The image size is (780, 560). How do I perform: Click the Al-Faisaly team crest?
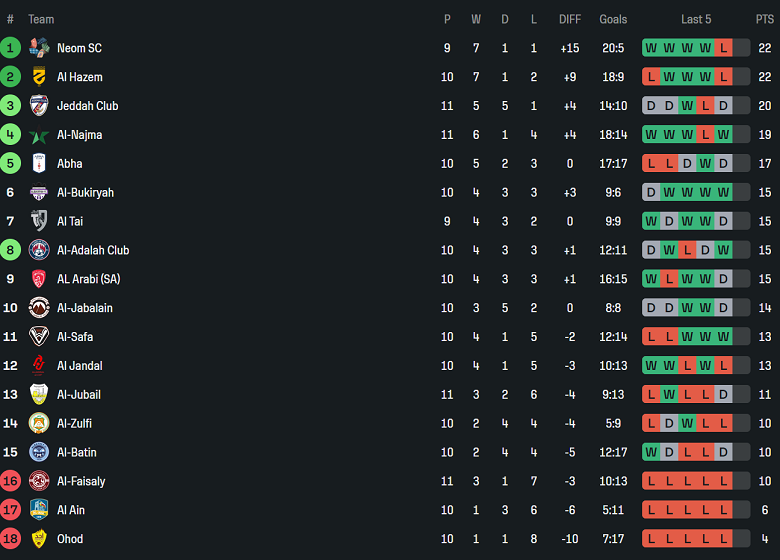tap(39, 481)
